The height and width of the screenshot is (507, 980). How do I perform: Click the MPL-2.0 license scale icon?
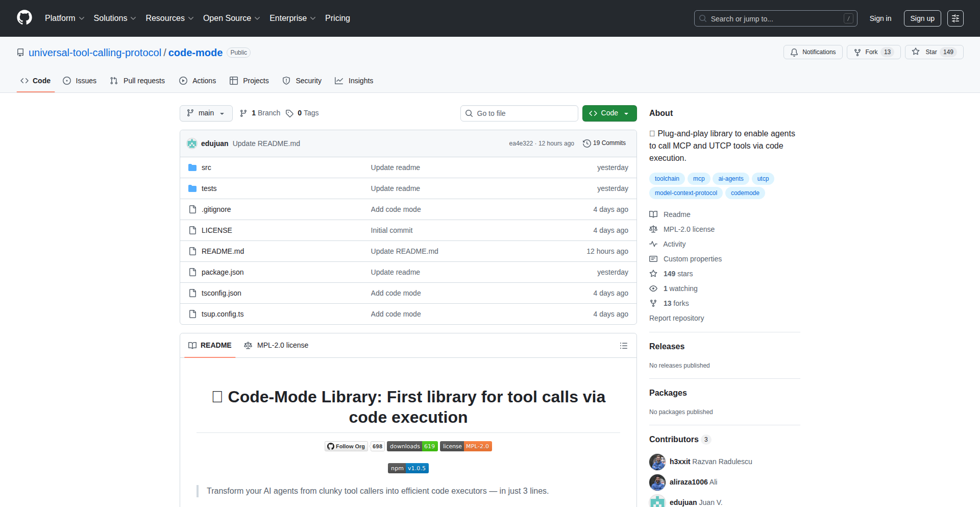653,229
